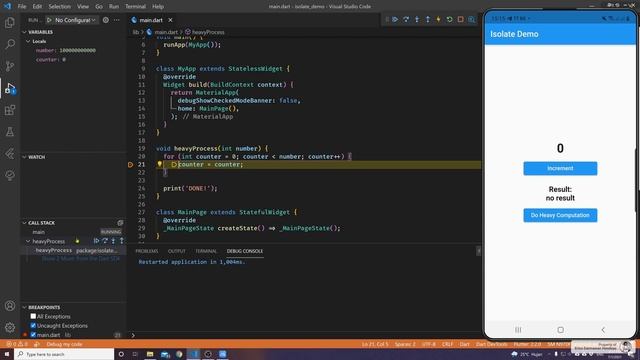Open the Testing flask view
This screenshot has width=640, height=360.
tap(10, 132)
